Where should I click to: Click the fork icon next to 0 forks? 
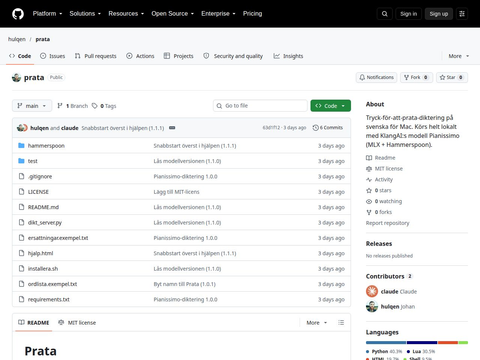(x=369, y=212)
